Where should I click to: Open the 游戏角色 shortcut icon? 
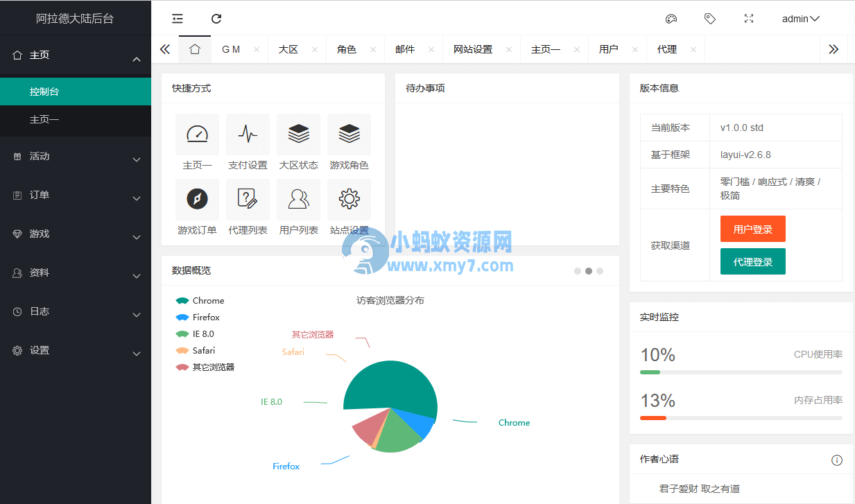click(349, 134)
